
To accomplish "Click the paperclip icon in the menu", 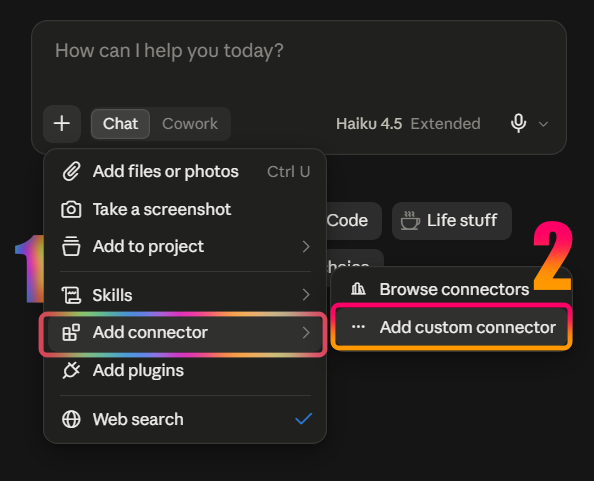I will coord(71,172).
